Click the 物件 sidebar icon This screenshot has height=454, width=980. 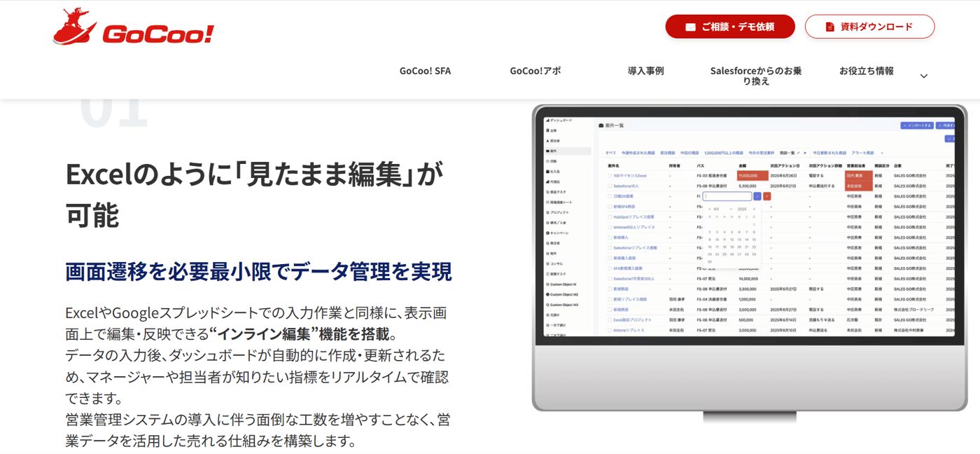(x=547, y=253)
